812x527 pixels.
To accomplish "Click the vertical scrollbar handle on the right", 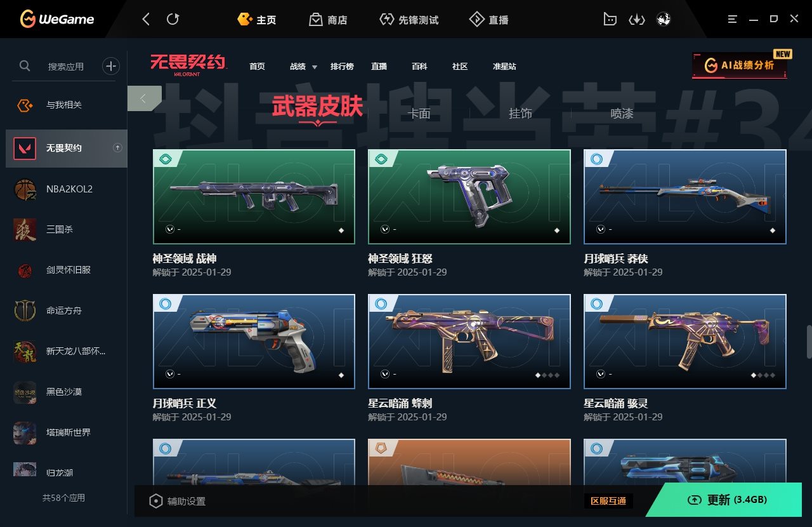I will 809,342.
